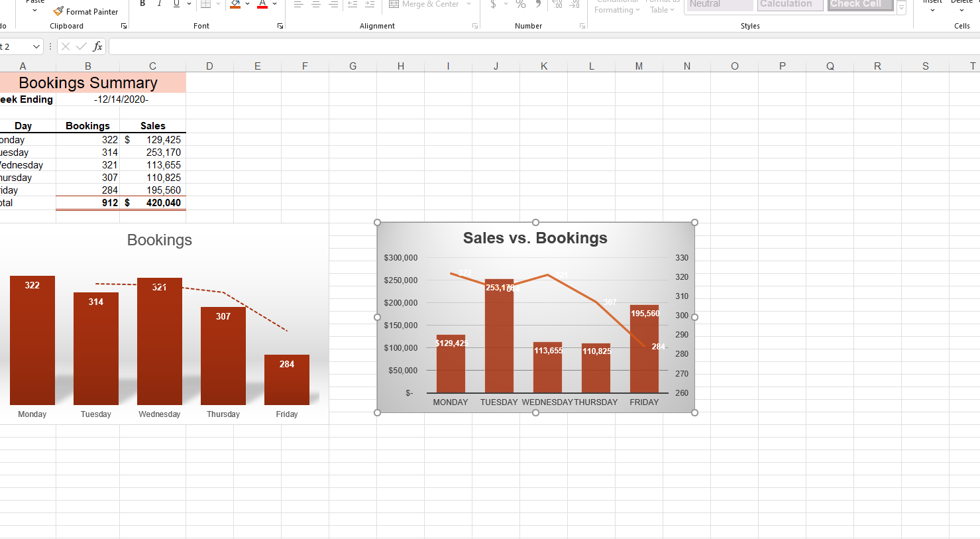Open the Format as Table menu
The width and height of the screenshot is (980, 539).
662,5
